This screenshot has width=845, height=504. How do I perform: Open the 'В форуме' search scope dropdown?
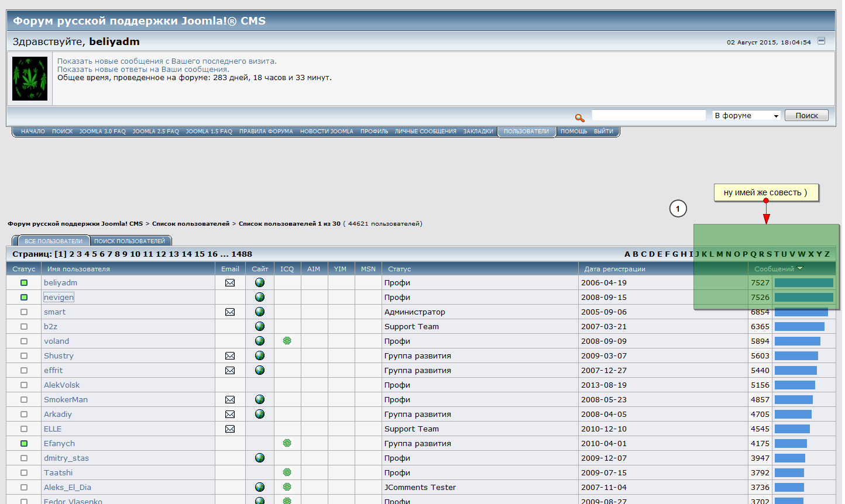click(x=747, y=116)
